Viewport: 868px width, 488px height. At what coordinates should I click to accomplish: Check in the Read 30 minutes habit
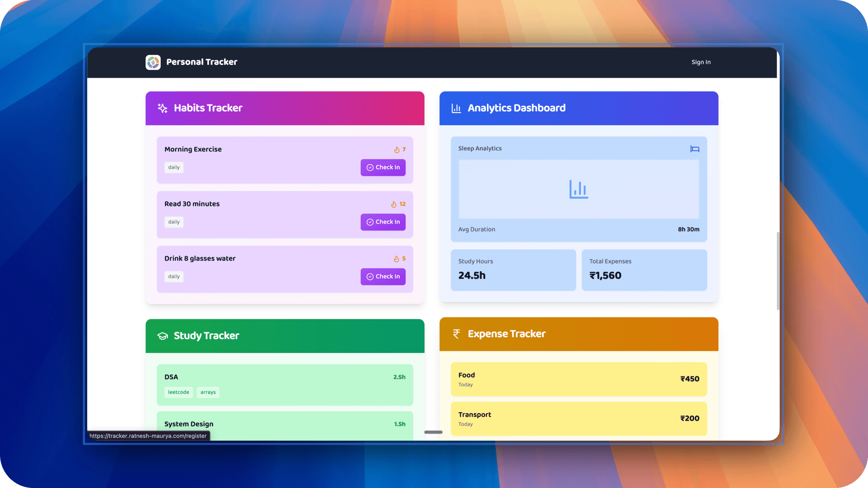[383, 222]
